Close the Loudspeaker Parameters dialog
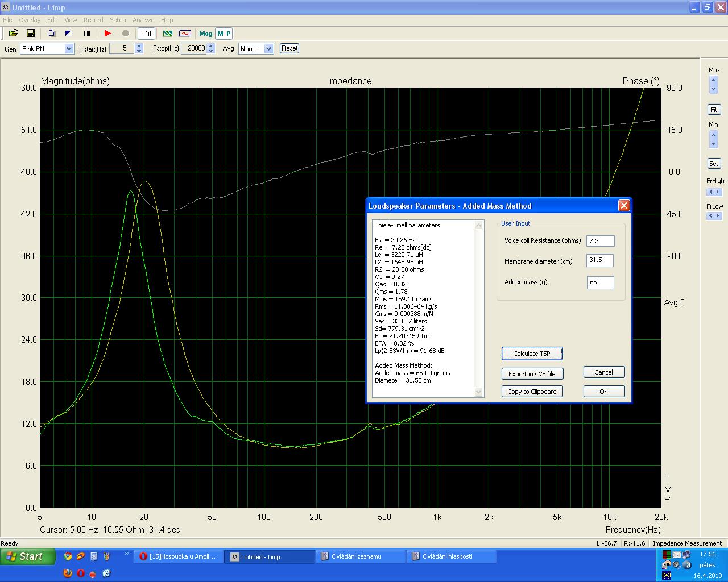Image resolution: width=728 pixels, height=582 pixels. coord(624,206)
